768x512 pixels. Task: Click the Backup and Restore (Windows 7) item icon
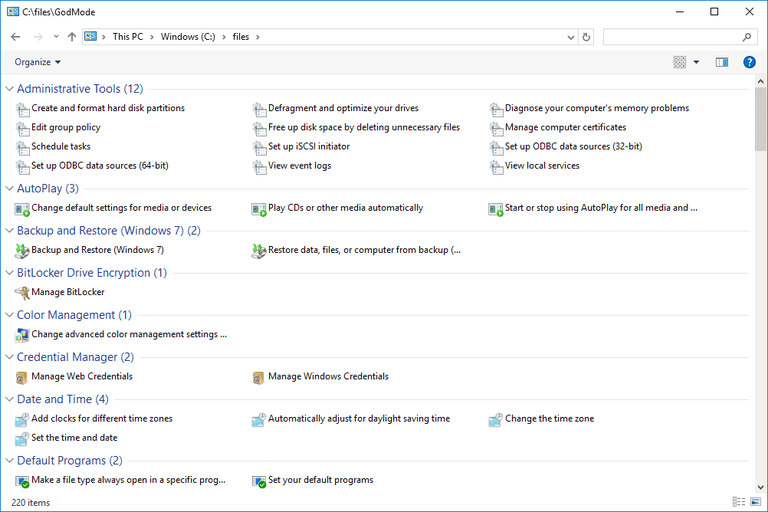click(22, 251)
